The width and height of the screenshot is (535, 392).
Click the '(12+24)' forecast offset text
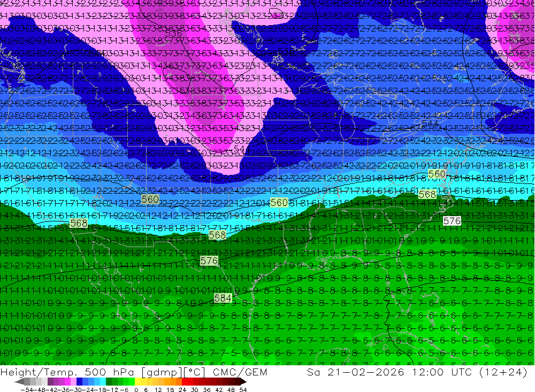[503, 372]
